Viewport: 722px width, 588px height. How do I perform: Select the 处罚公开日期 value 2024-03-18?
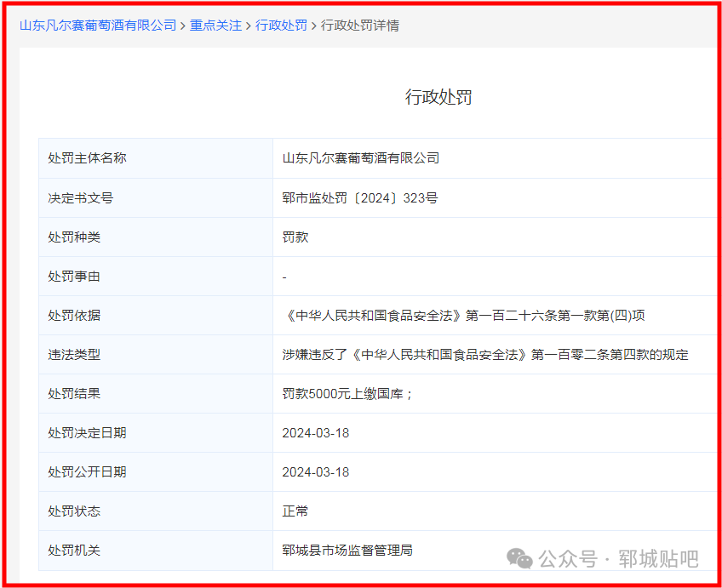[315, 472]
